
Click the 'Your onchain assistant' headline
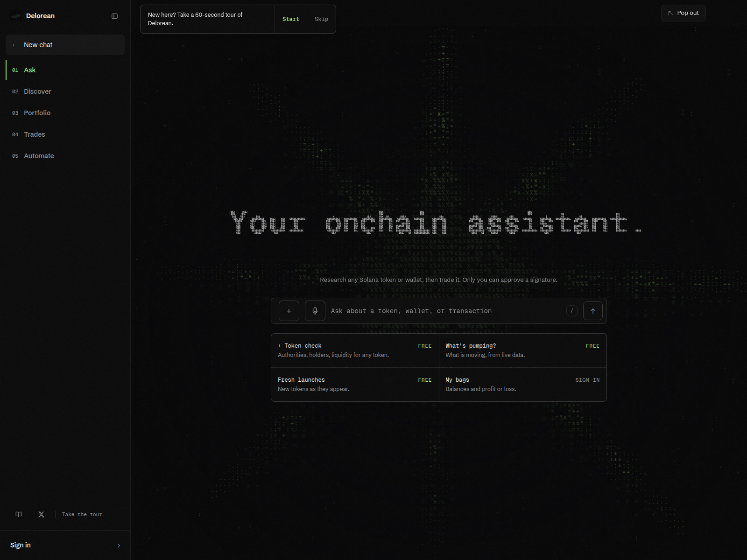(436, 222)
